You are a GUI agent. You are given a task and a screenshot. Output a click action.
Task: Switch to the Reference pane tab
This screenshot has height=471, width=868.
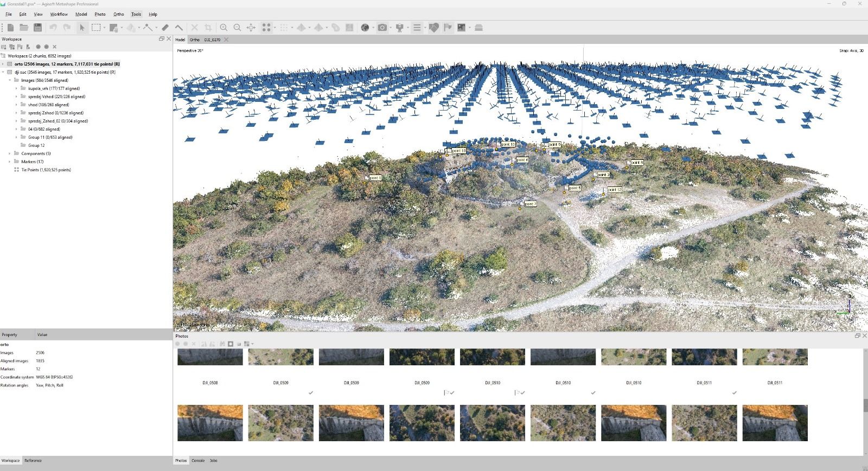[x=33, y=461]
